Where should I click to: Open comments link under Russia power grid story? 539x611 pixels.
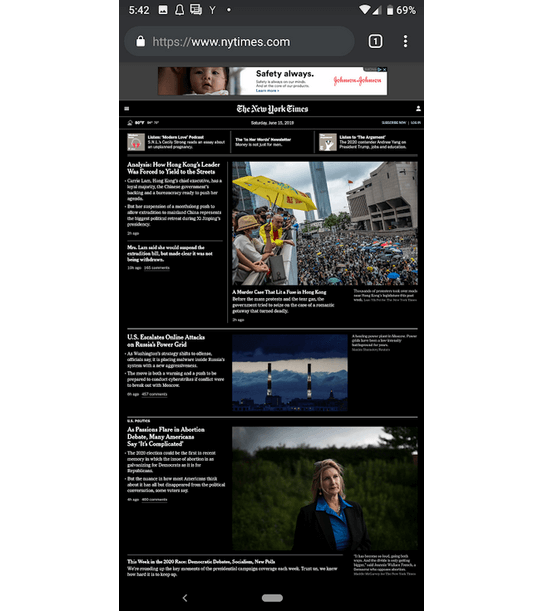(154, 394)
